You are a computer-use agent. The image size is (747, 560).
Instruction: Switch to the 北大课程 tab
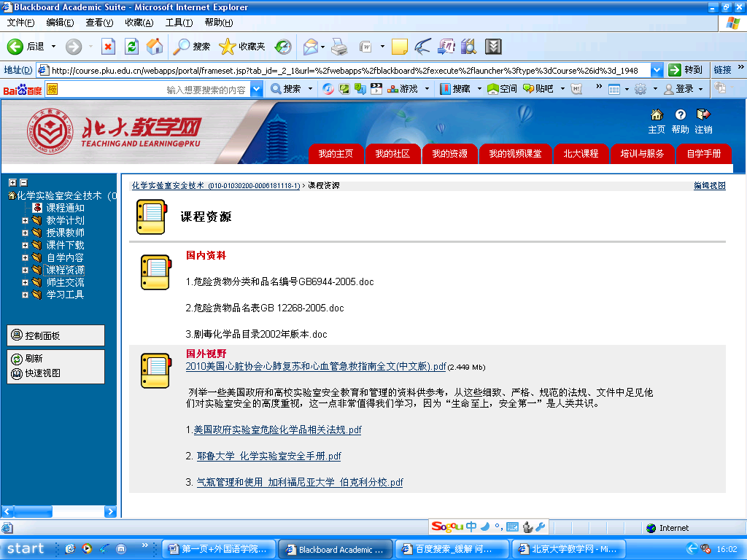tap(581, 154)
